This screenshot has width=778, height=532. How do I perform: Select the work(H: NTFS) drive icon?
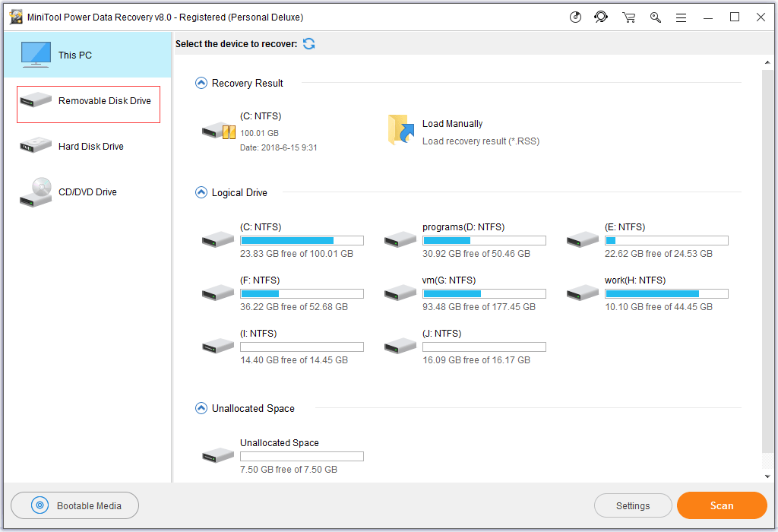(x=583, y=293)
